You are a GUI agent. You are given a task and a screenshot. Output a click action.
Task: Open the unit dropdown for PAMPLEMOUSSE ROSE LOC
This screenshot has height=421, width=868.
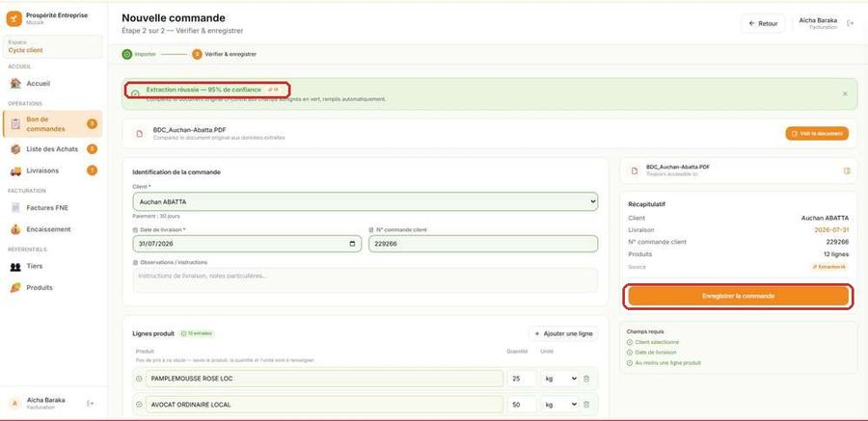(559, 379)
